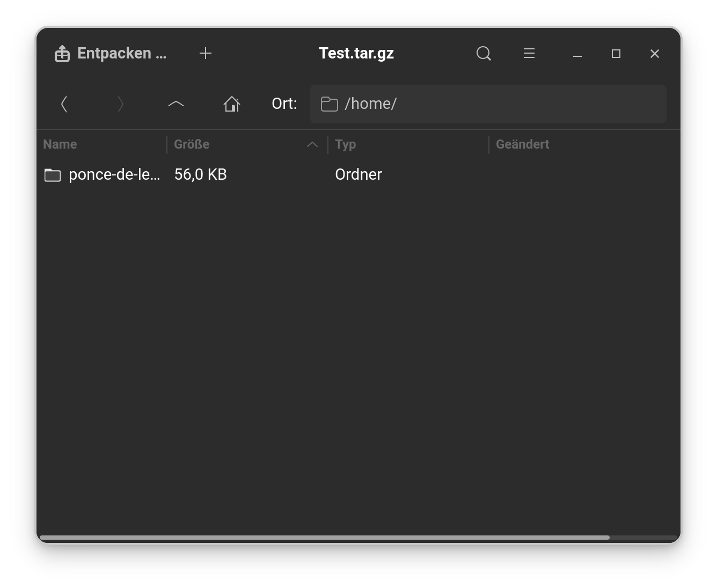Minimize the Test.tar.gz window

[577, 54]
